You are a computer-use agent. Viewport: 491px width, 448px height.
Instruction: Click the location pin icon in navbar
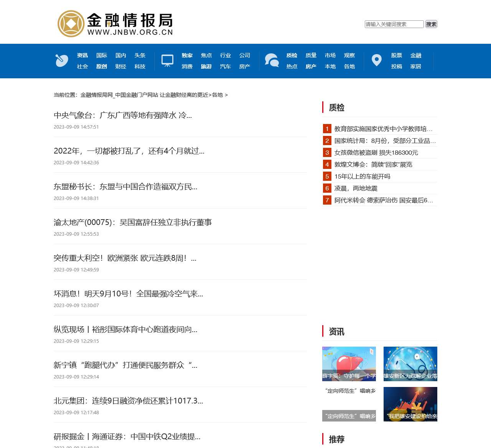pos(377,60)
